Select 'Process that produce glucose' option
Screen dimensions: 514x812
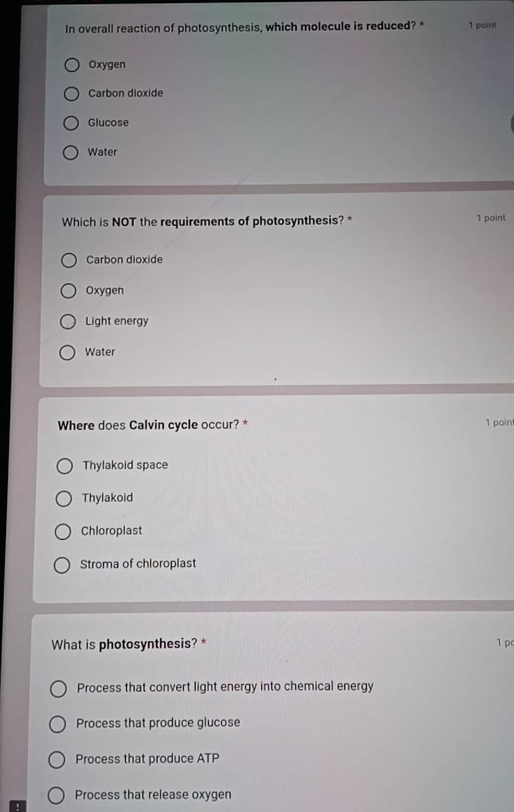[x=57, y=724]
